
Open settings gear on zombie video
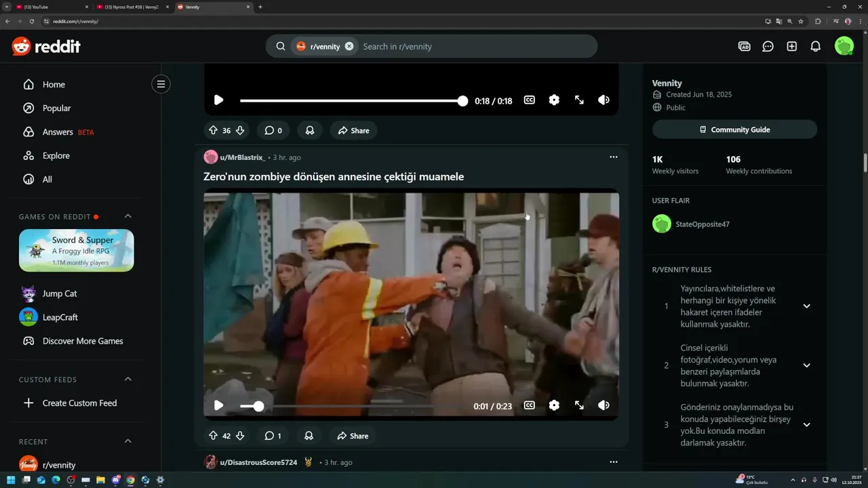[554, 405]
